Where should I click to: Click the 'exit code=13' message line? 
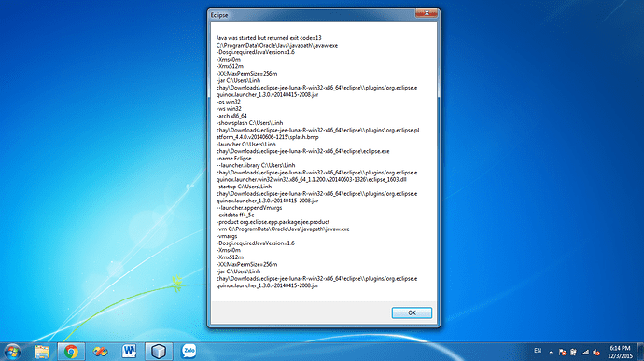(269, 38)
